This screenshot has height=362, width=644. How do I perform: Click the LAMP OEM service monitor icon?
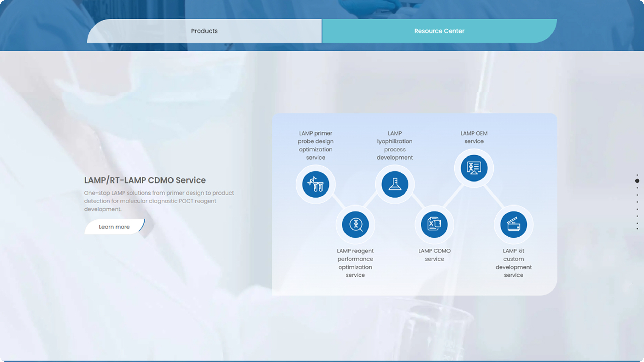point(474,168)
